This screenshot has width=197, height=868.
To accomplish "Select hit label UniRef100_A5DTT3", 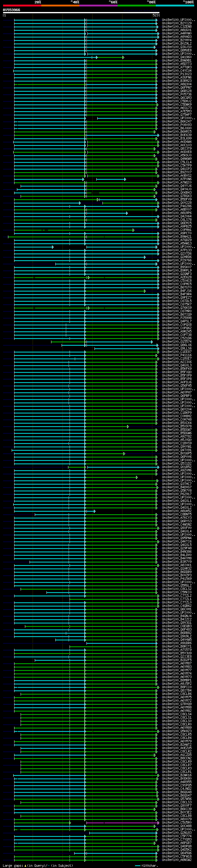I will point(177,64).
